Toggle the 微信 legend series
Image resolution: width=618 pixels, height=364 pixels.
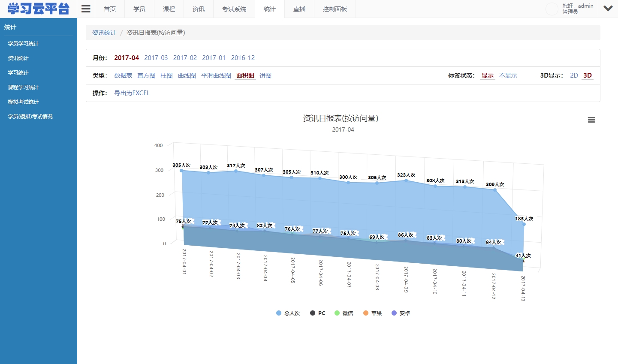[x=344, y=313]
